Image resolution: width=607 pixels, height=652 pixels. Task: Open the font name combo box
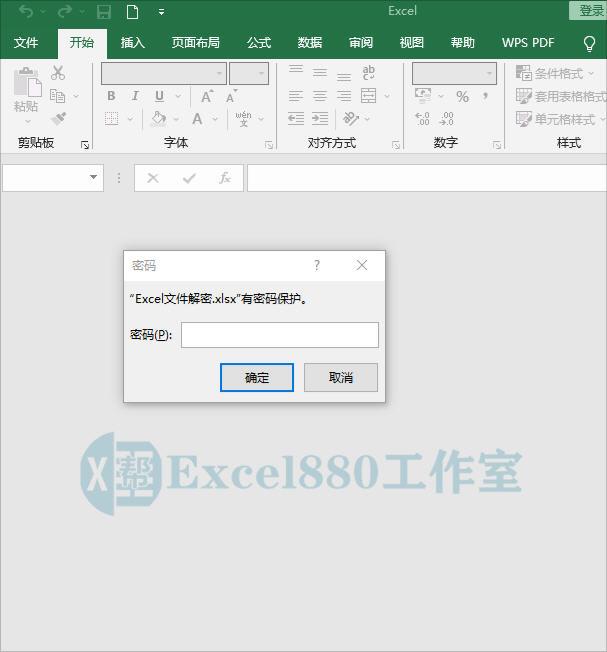coord(164,74)
